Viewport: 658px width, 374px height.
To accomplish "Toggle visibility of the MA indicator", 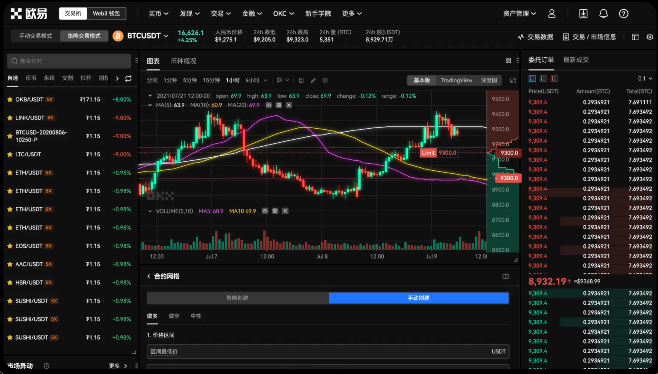I will coord(269,105).
